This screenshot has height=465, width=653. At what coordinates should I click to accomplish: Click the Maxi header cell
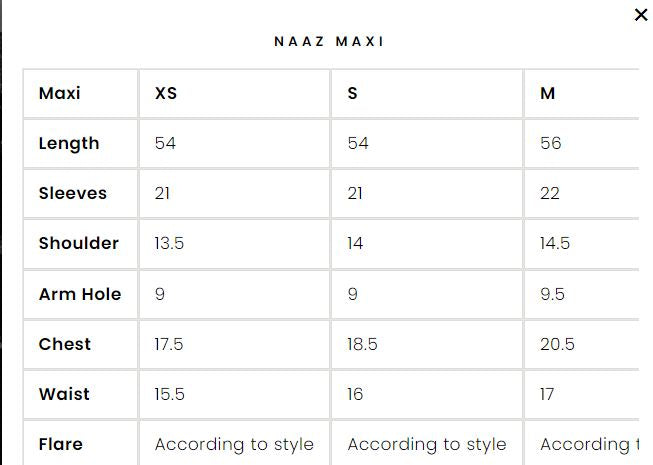(60, 93)
